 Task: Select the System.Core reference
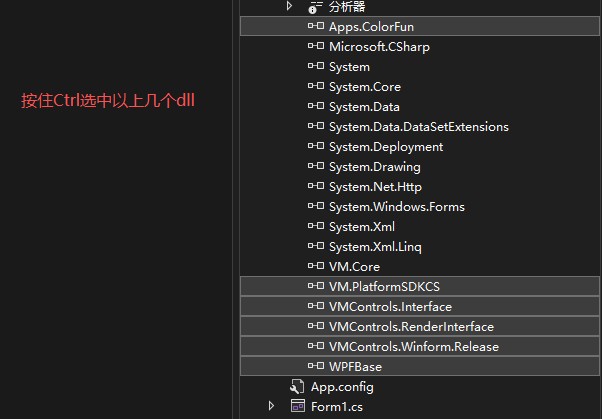click(x=364, y=87)
